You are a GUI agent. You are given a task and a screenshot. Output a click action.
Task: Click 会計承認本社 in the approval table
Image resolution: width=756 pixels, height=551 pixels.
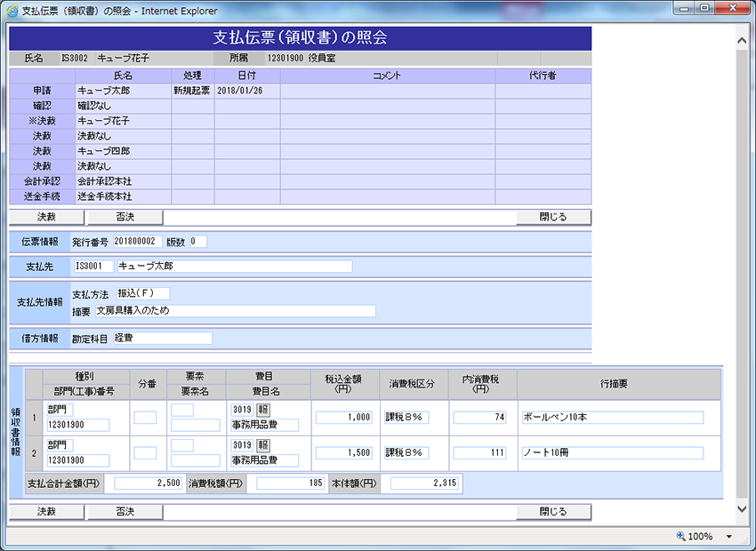[105, 181]
